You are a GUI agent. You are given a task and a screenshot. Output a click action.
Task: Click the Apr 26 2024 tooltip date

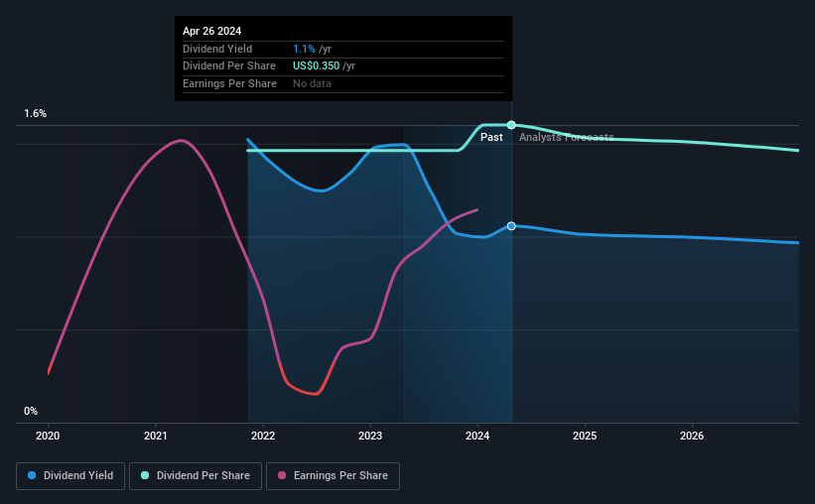coord(212,31)
